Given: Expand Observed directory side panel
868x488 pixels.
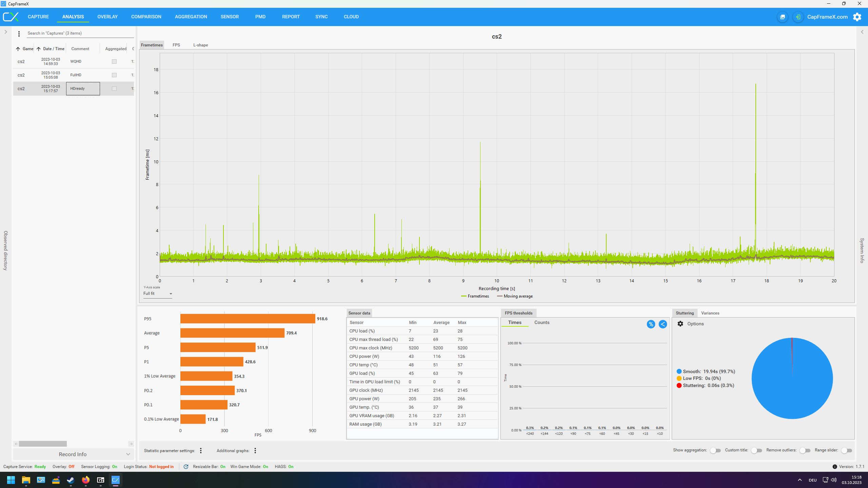Looking at the screenshot, I should click(x=6, y=32).
